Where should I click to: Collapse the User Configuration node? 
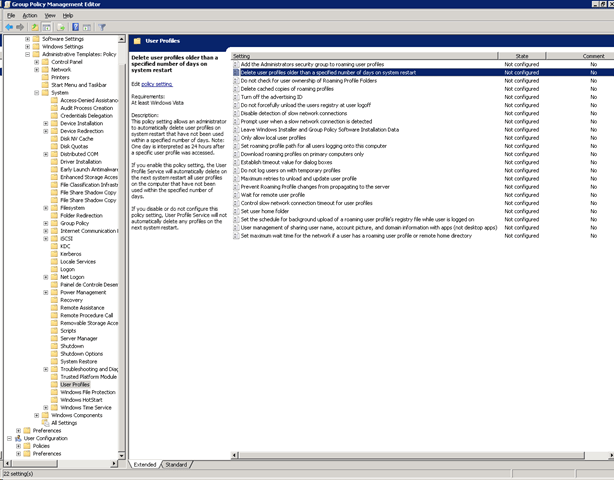click(9, 438)
